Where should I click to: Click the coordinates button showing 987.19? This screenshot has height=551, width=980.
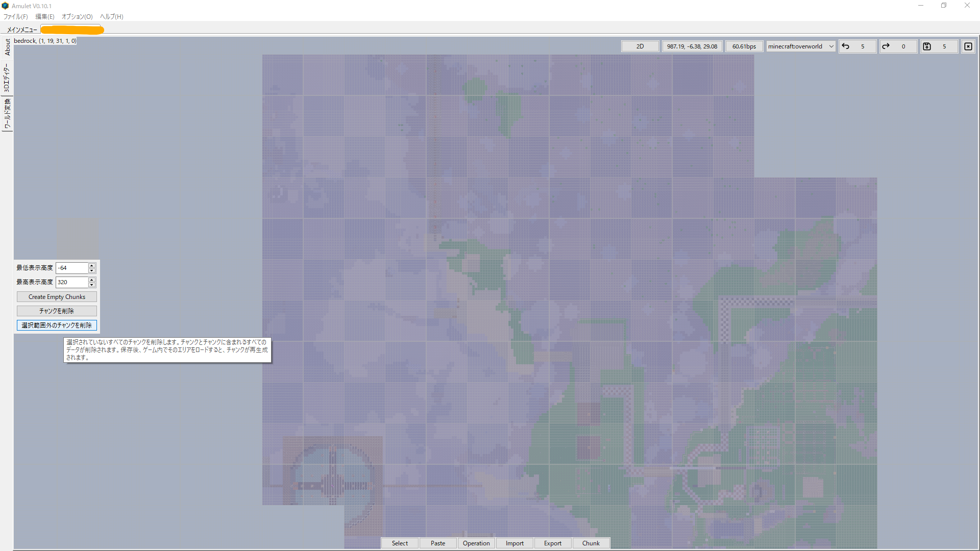pos(692,46)
